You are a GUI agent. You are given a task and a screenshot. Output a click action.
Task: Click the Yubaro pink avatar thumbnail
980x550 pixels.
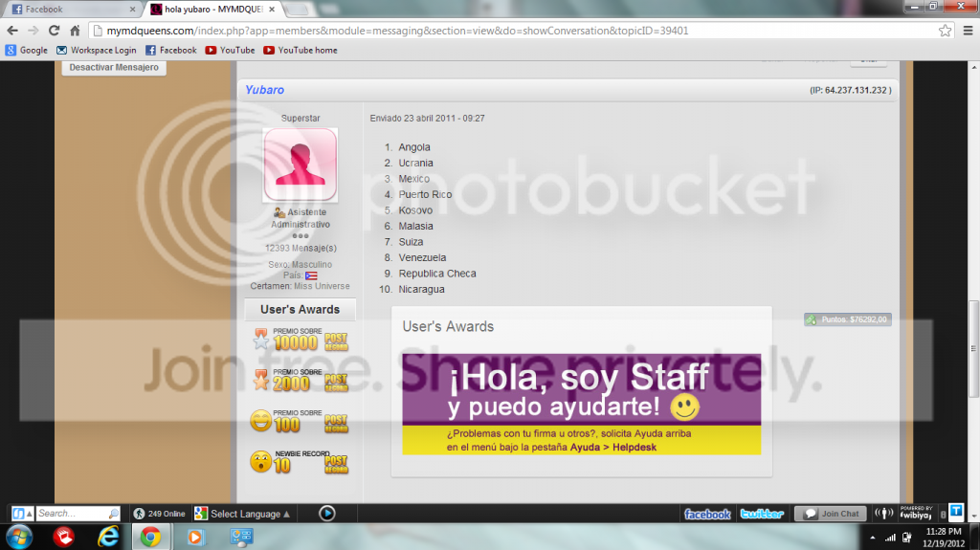[x=300, y=165]
